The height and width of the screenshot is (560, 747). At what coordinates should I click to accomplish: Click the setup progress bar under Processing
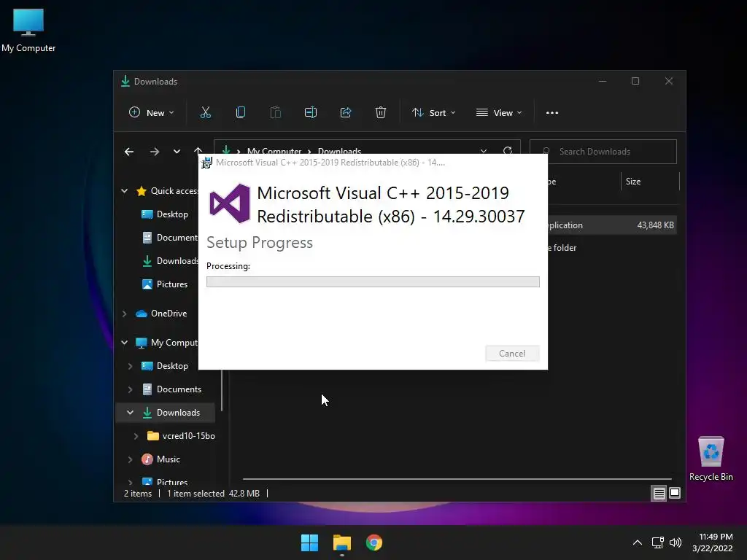point(373,282)
